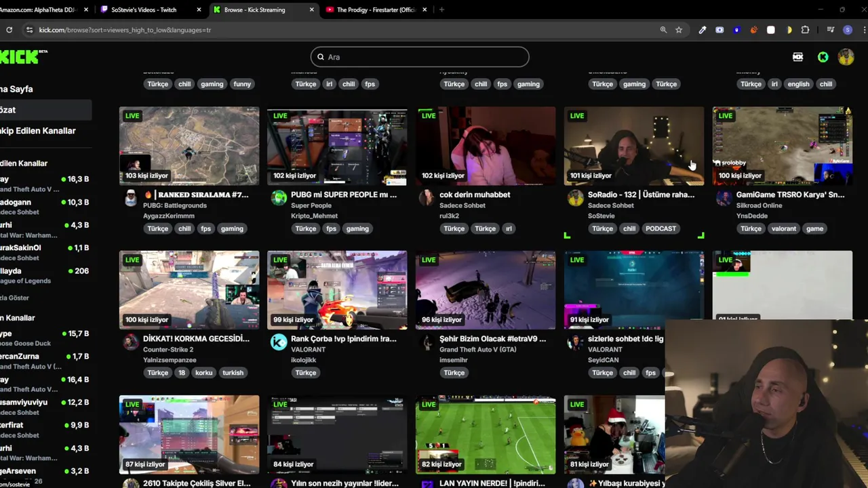Viewport: 868px width, 488px height.
Task: Select the Browse - Kick Streaming tab
Action: (x=254, y=9)
